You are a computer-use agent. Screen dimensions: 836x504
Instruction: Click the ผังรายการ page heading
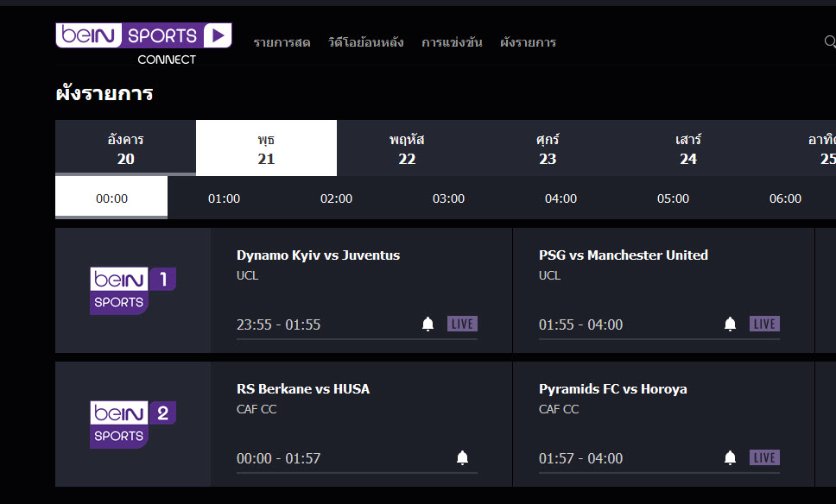(x=104, y=93)
